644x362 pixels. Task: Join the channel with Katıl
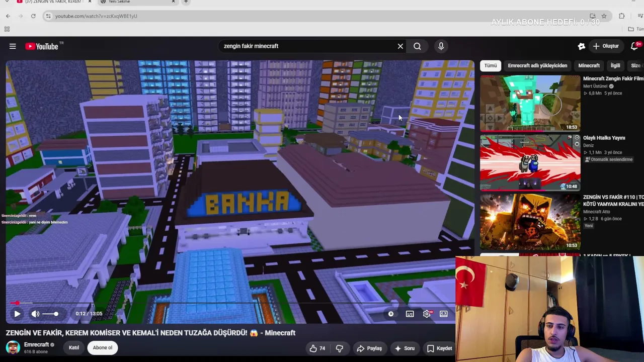point(74,347)
